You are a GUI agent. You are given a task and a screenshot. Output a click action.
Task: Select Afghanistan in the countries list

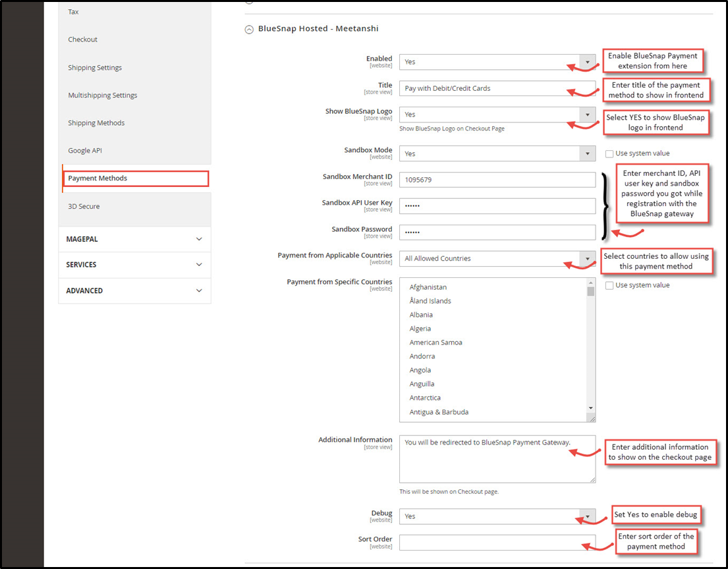(x=428, y=287)
